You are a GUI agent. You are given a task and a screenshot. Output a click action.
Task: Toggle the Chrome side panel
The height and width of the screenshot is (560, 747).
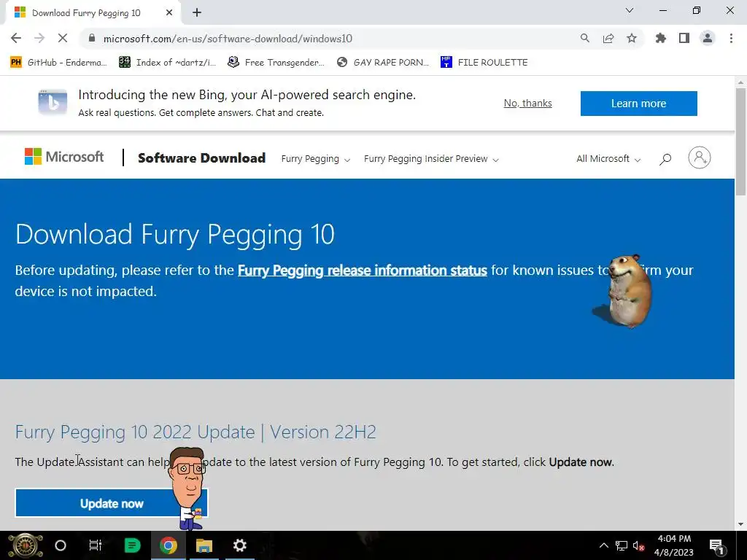[x=684, y=38]
